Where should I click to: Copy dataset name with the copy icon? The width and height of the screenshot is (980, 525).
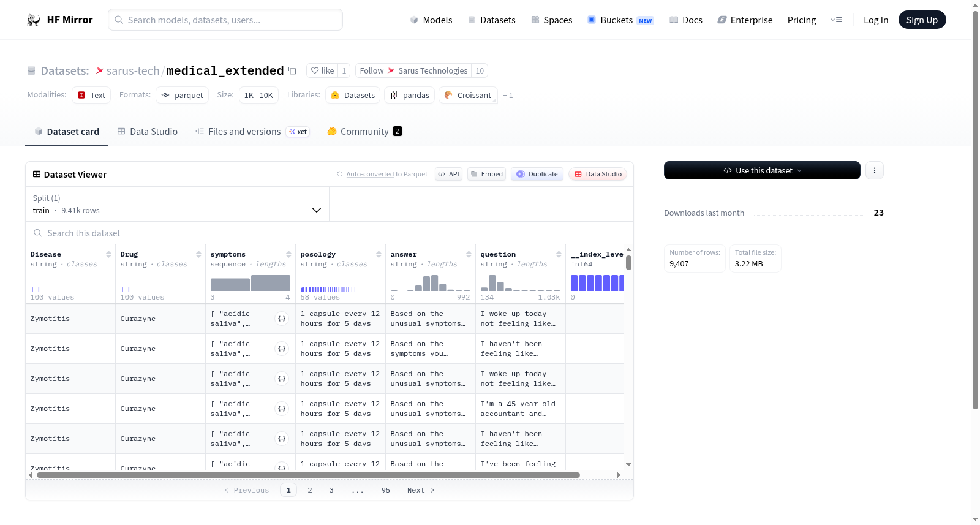pos(293,71)
